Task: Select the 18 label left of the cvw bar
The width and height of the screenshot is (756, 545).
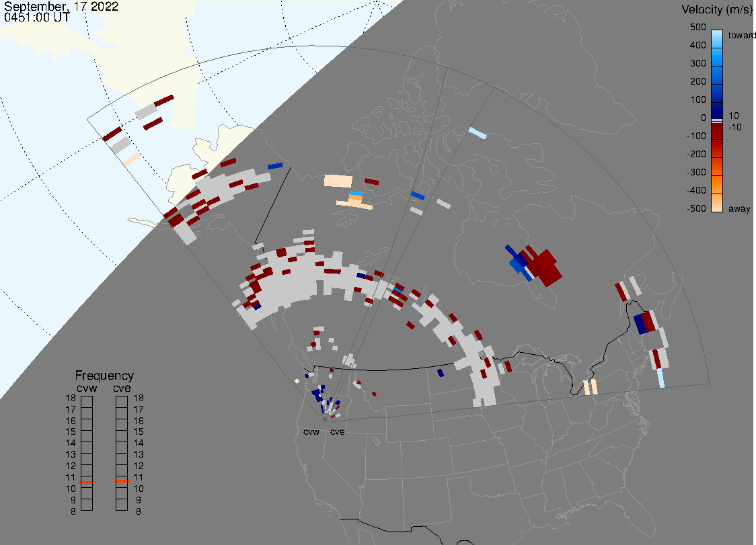Action: [71, 398]
